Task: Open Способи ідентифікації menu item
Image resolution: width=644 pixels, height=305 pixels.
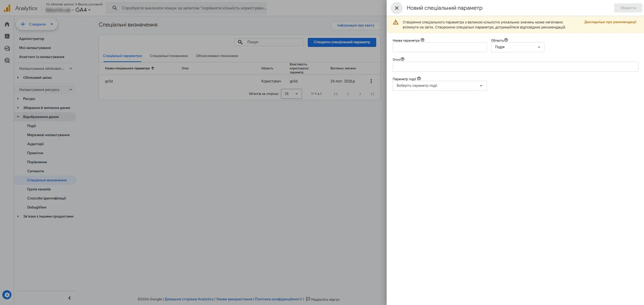Action: 46,198
